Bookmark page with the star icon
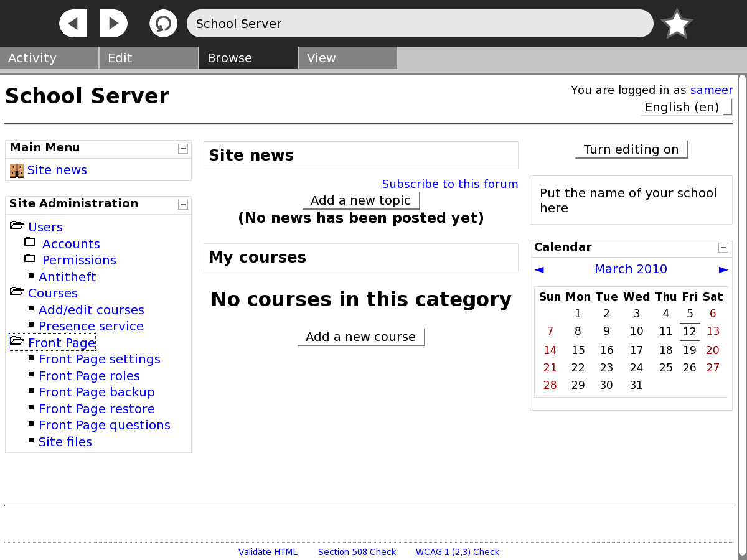The width and height of the screenshot is (747, 560). (677, 24)
